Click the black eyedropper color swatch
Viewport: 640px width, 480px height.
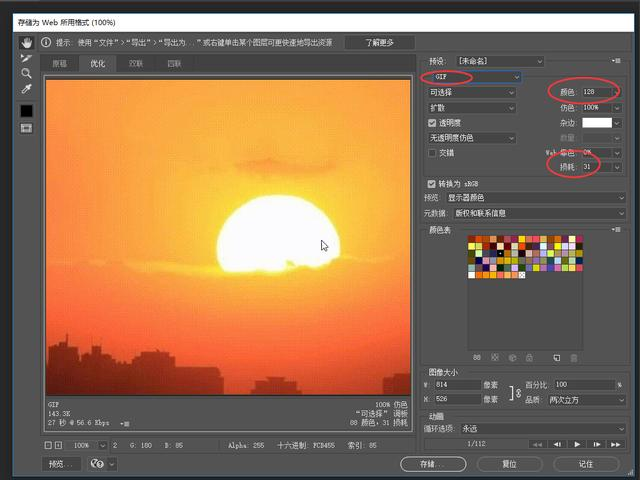click(27, 111)
